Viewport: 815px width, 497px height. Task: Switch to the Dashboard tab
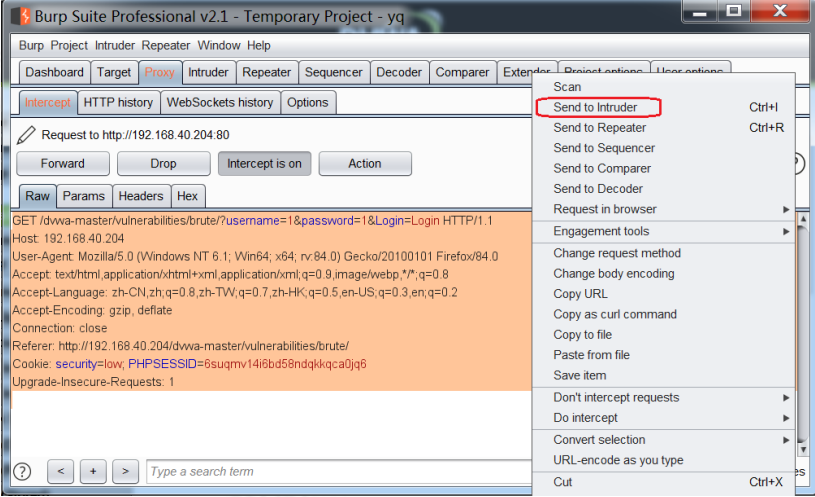pos(55,72)
